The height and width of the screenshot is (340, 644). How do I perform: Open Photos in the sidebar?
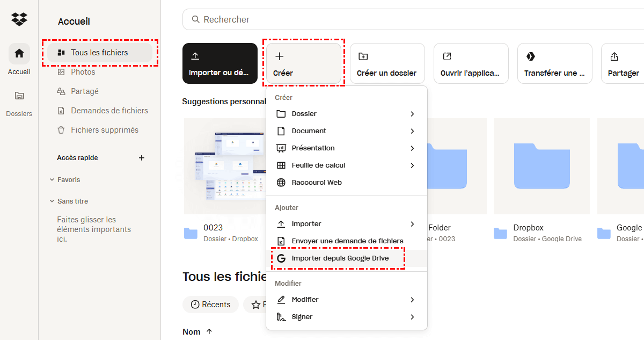pyautogui.click(x=83, y=72)
